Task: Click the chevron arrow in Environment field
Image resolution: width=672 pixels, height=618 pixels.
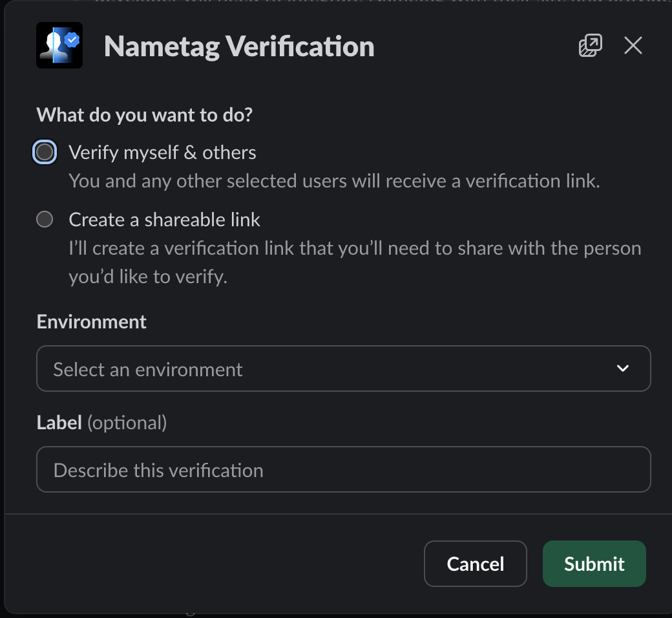Action: (x=622, y=368)
